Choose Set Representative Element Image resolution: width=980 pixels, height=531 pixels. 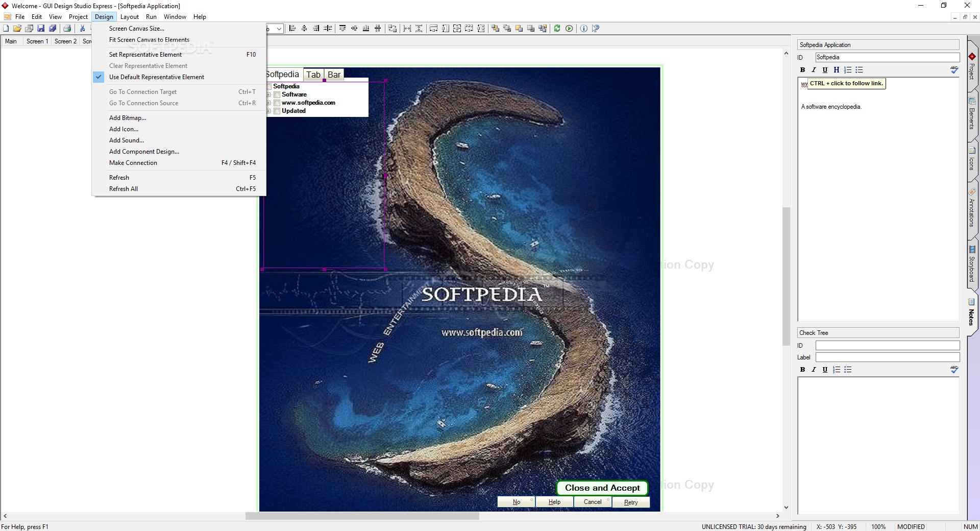coord(179,55)
